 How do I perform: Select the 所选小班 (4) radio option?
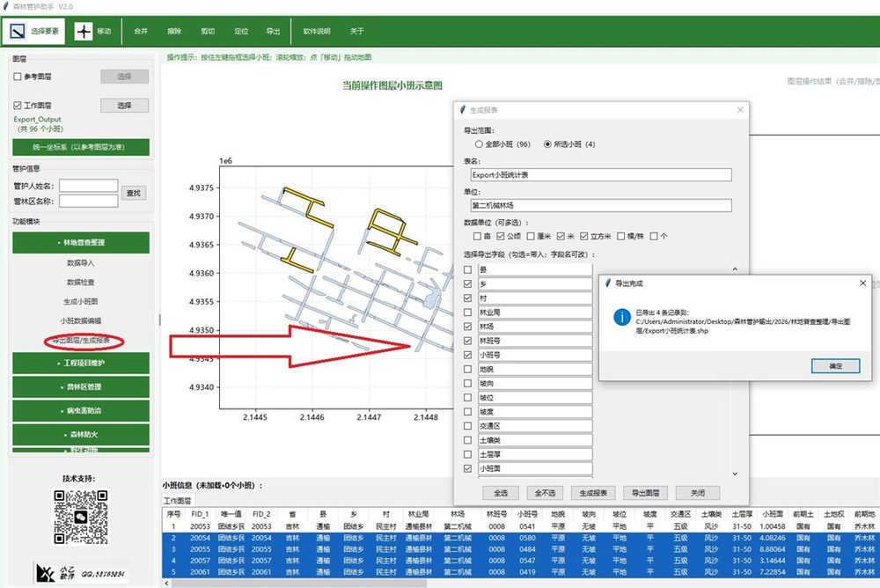pos(547,144)
